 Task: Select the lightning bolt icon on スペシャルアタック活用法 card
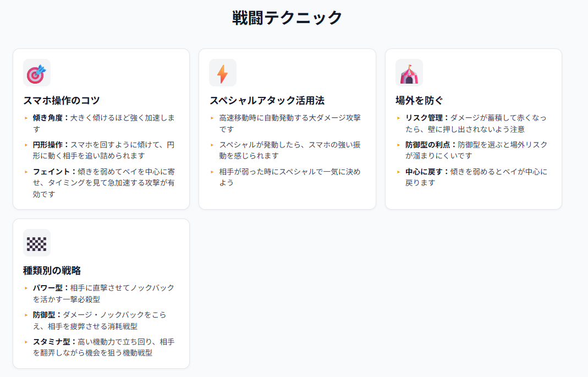point(222,73)
